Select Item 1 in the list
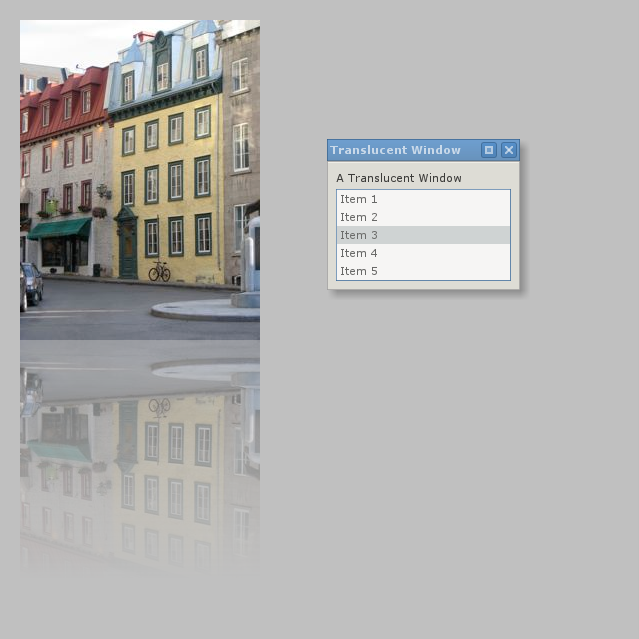The width and height of the screenshot is (639, 639). pos(423,199)
